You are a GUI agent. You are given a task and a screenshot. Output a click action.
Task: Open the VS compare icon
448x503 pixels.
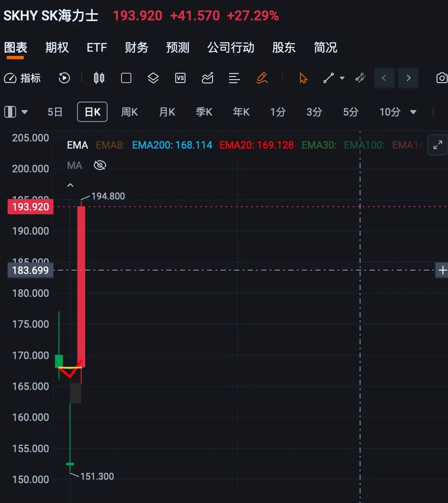(180, 78)
